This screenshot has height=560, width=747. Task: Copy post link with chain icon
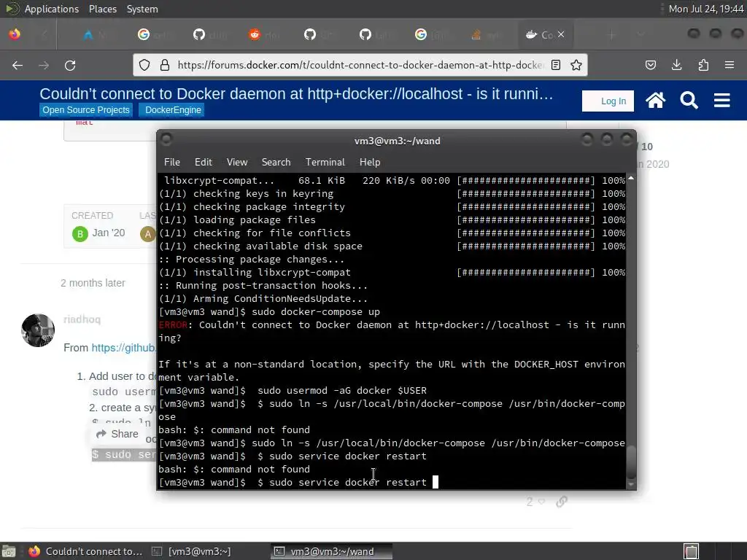pyautogui.click(x=562, y=502)
